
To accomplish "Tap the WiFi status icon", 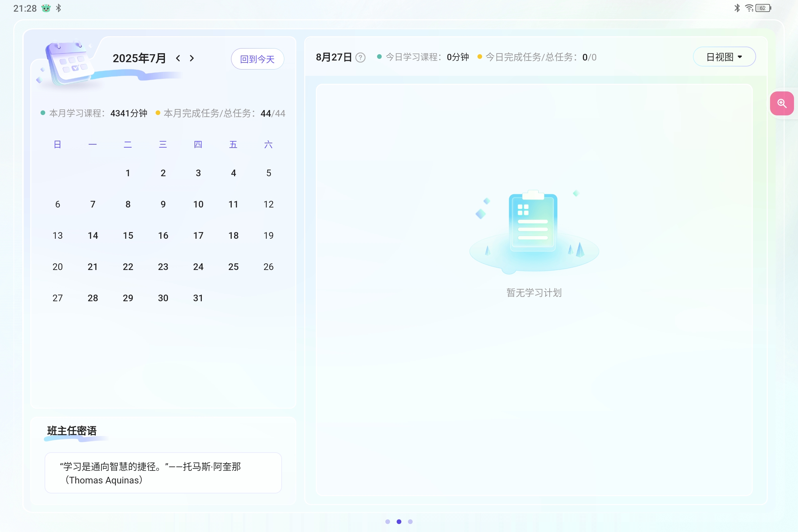I will point(749,8).
